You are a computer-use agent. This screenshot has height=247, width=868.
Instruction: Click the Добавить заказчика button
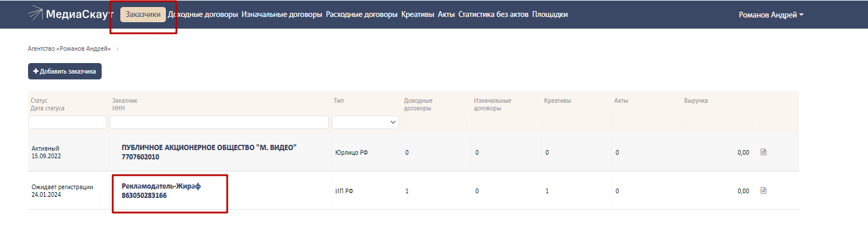[65, 71]
